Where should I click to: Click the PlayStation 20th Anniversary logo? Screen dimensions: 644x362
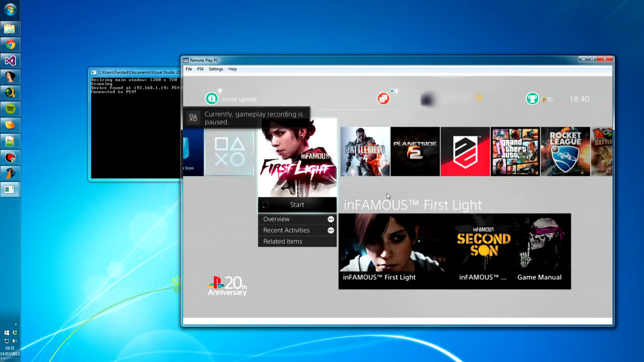[227, 285]
